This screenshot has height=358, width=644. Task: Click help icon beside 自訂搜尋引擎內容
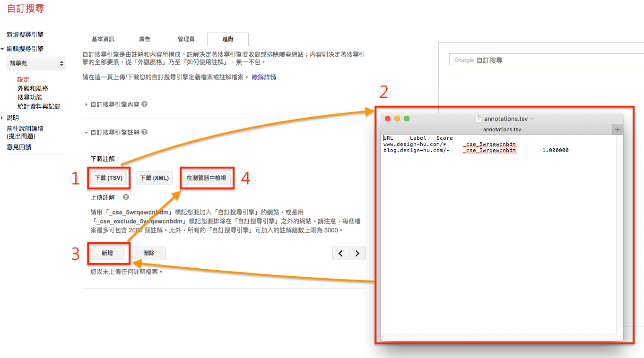(x=145, y=104)
